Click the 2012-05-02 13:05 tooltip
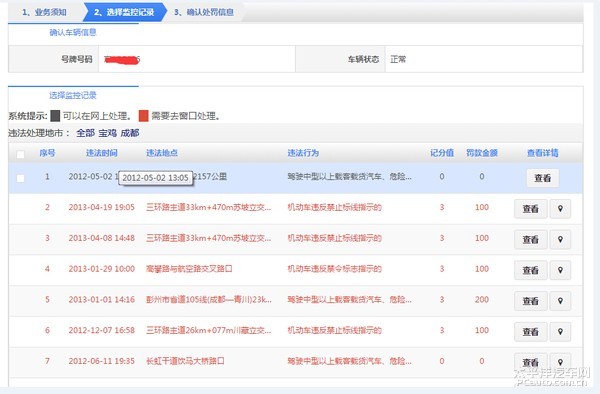This screenshot has height=394, width=600. coord(155,178)
